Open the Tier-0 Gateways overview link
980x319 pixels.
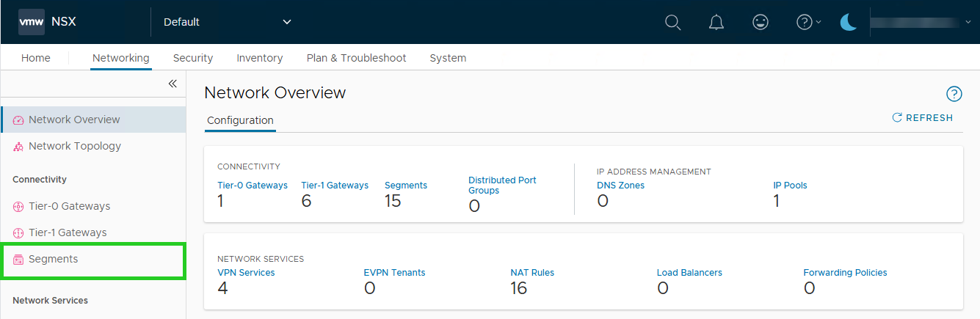coord(253,186)
